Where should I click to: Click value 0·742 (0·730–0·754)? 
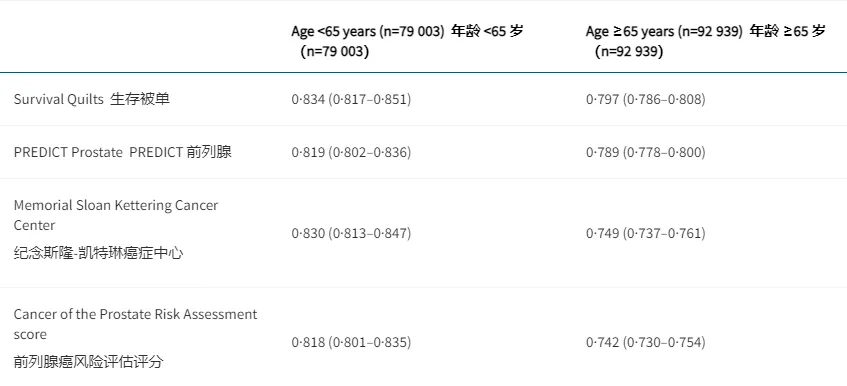pos(646,342)
